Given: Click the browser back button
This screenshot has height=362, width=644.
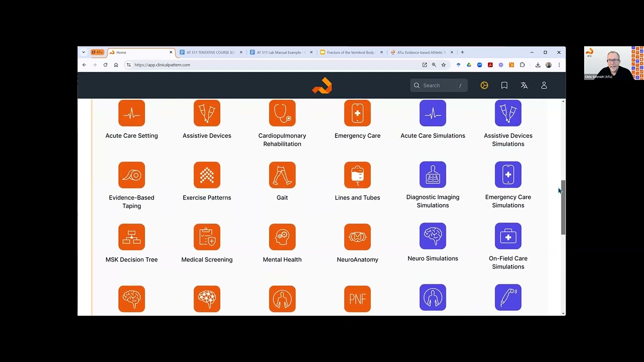Looking at the screenshot, I should pyautogui.click(x=84, y=64).
